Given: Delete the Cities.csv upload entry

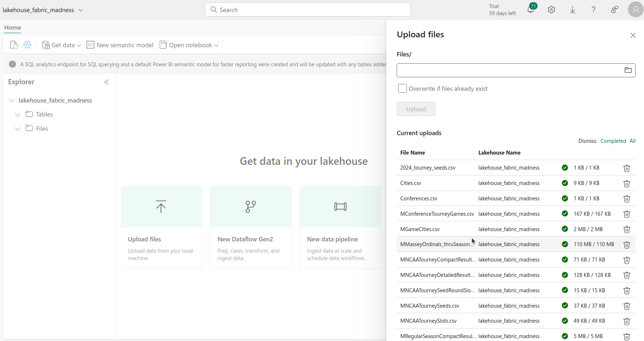Looking at the screenshot, I should click(626, 183).
